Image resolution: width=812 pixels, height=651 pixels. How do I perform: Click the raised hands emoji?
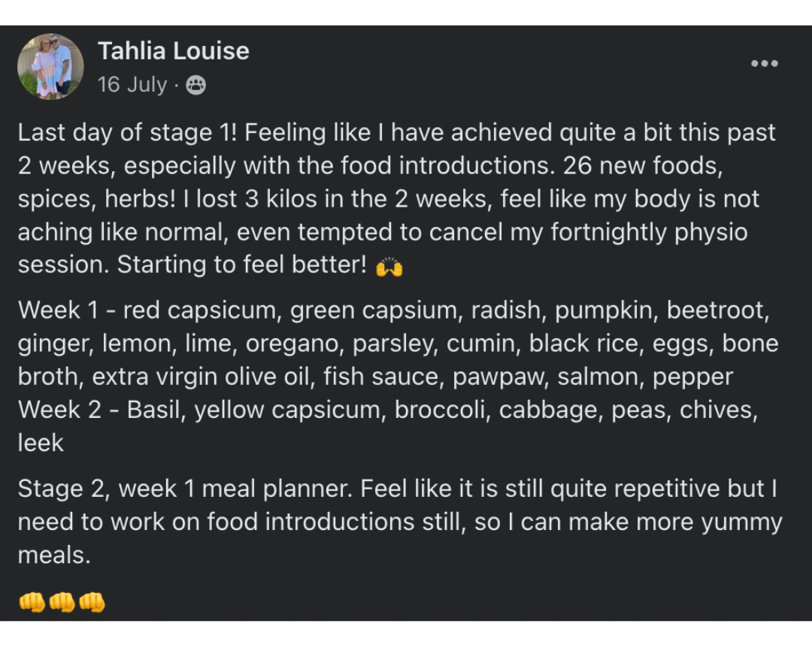(389, 267)
